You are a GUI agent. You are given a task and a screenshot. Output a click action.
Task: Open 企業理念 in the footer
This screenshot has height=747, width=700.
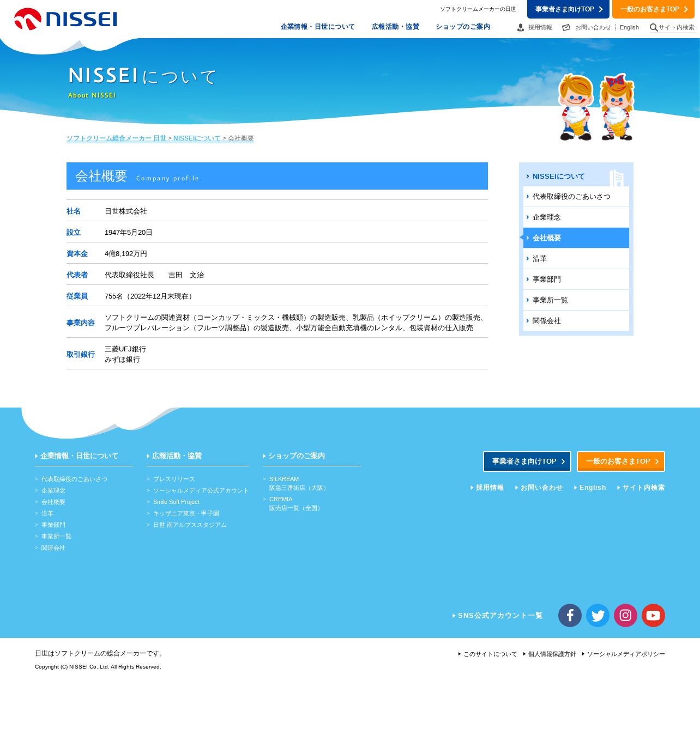[53, 491]
